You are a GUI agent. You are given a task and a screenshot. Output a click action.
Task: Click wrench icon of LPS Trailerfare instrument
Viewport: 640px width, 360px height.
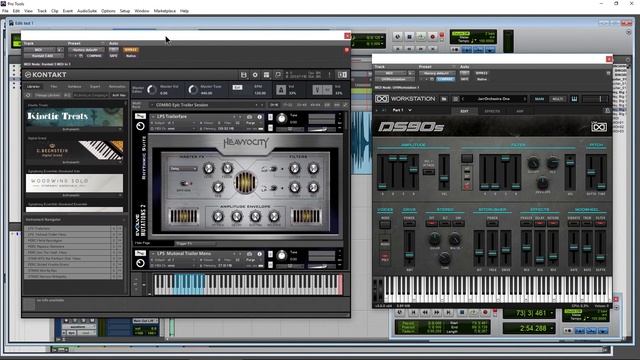tap(140, 117)
